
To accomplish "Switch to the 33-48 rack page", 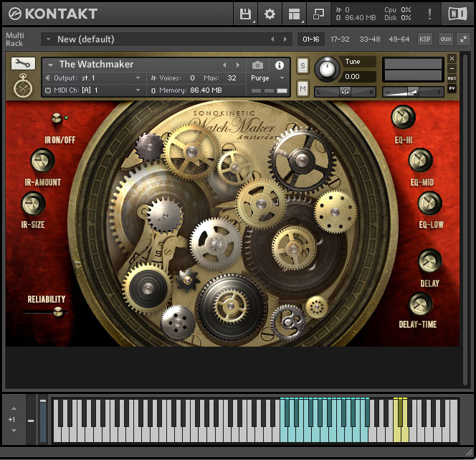I will pyautogui.click(x=370, y=39).
